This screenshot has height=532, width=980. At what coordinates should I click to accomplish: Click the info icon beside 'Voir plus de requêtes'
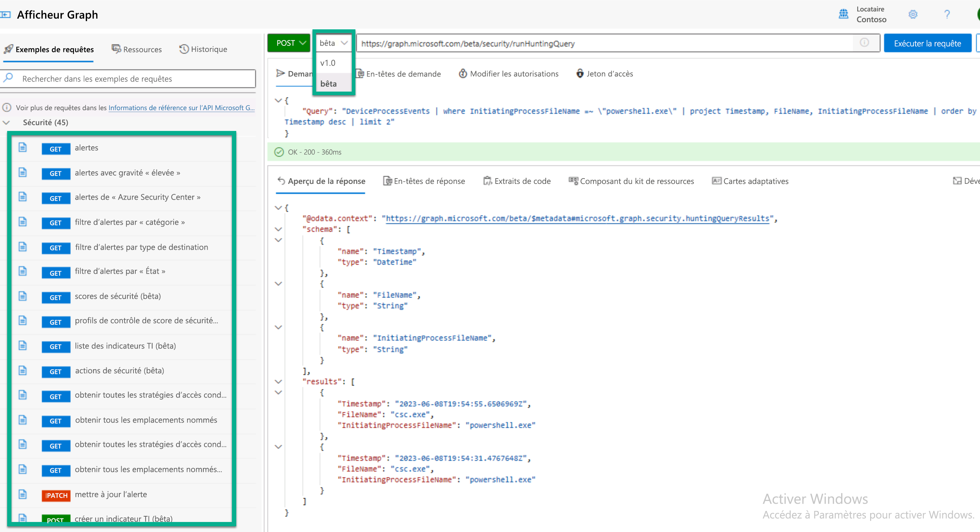pos(7,108)
